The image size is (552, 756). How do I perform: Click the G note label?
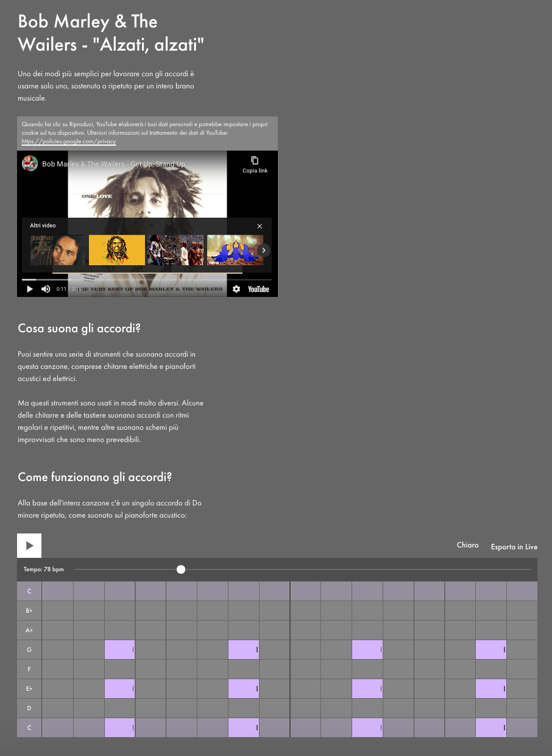[29, 650]
